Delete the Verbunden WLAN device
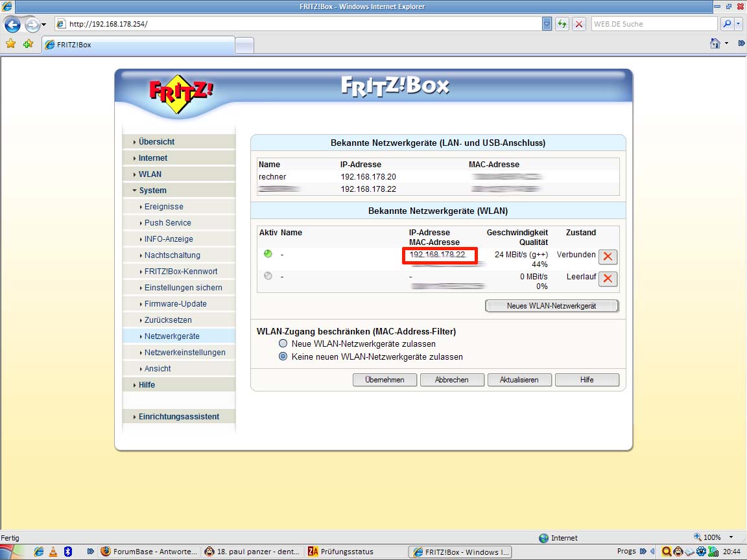This screenshot has width=747, height=560. [608, 257]
